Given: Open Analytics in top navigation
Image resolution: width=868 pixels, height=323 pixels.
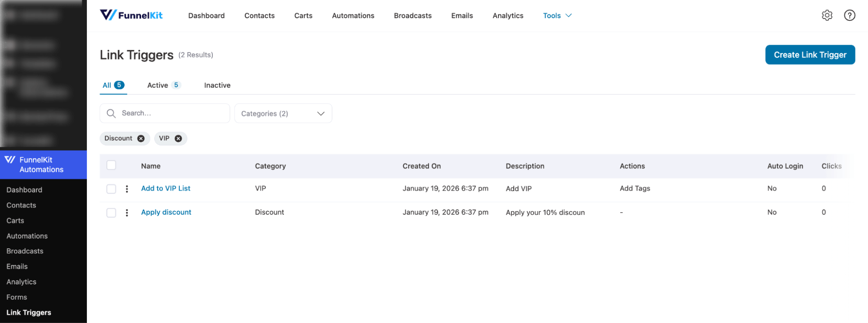Looking at the screenshot, I should point(508,16).
